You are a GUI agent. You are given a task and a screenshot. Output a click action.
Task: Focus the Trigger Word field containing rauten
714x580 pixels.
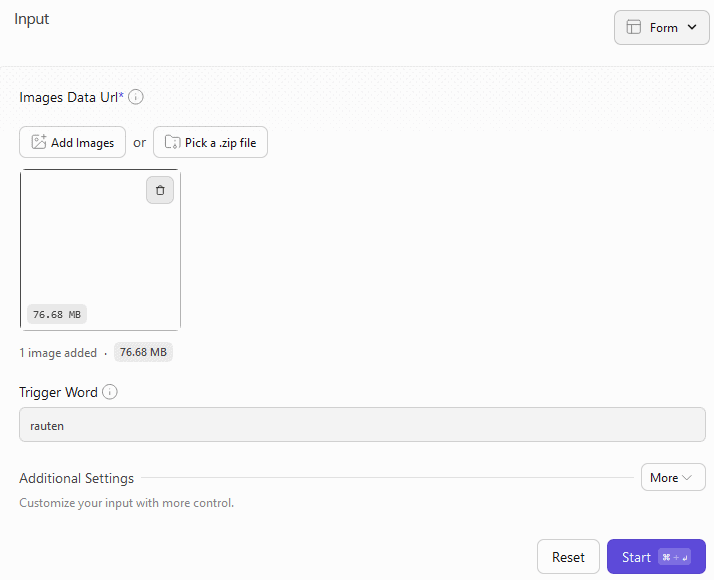[362, 425]
